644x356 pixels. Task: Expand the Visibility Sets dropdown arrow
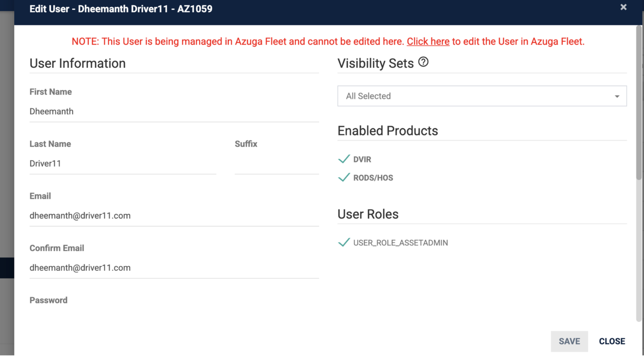[617, 96]
